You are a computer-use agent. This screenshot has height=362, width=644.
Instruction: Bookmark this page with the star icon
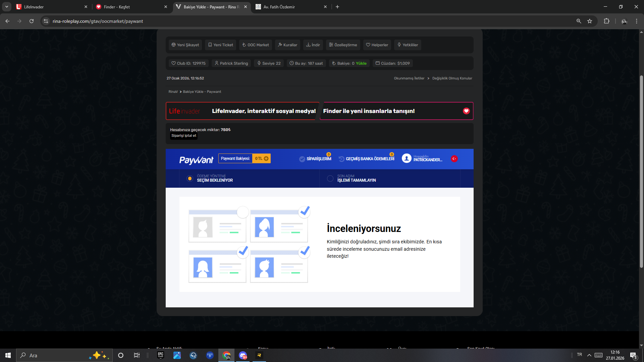590,21
